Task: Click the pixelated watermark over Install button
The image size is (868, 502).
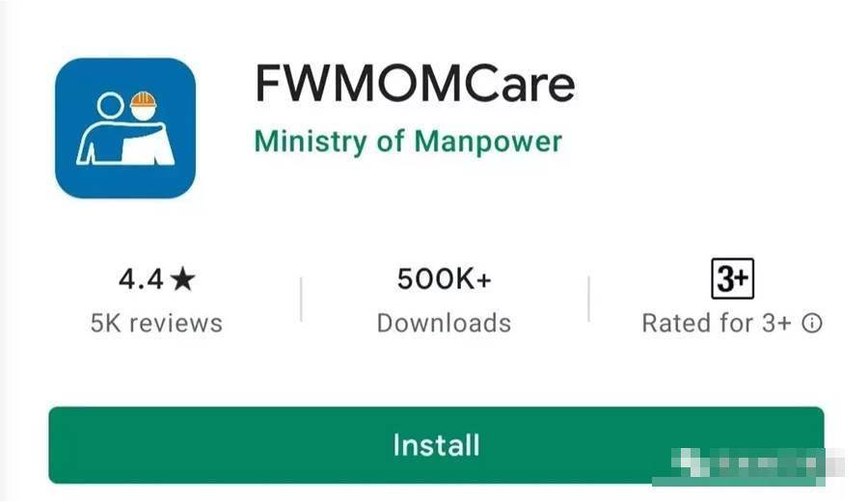Action: [747, 465]
